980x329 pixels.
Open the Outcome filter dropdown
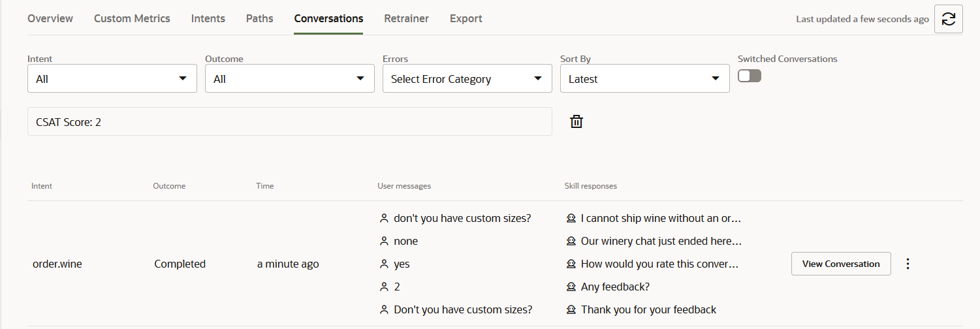click(289, 79)
